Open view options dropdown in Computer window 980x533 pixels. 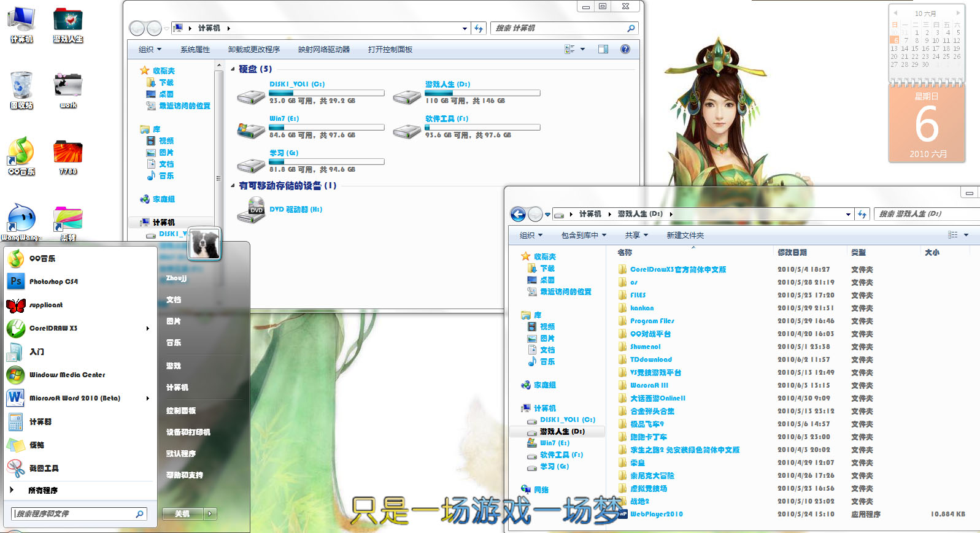(583, 49)
